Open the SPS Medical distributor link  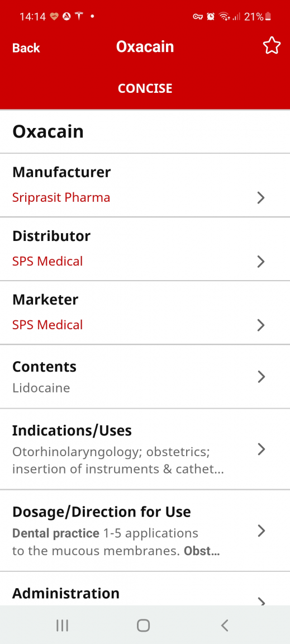point(47,261)
